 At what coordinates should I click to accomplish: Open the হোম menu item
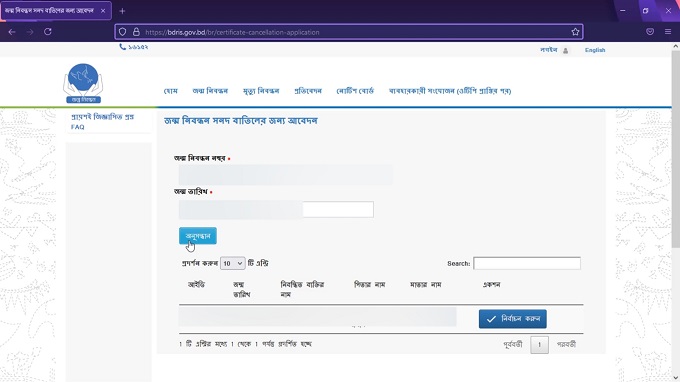[170, 91]
